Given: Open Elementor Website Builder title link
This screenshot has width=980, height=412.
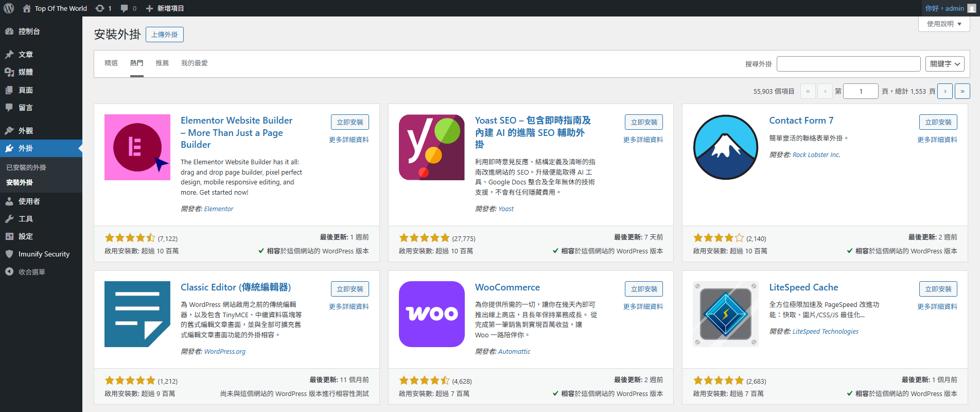Looking at the screenshot, I should 236,132.
